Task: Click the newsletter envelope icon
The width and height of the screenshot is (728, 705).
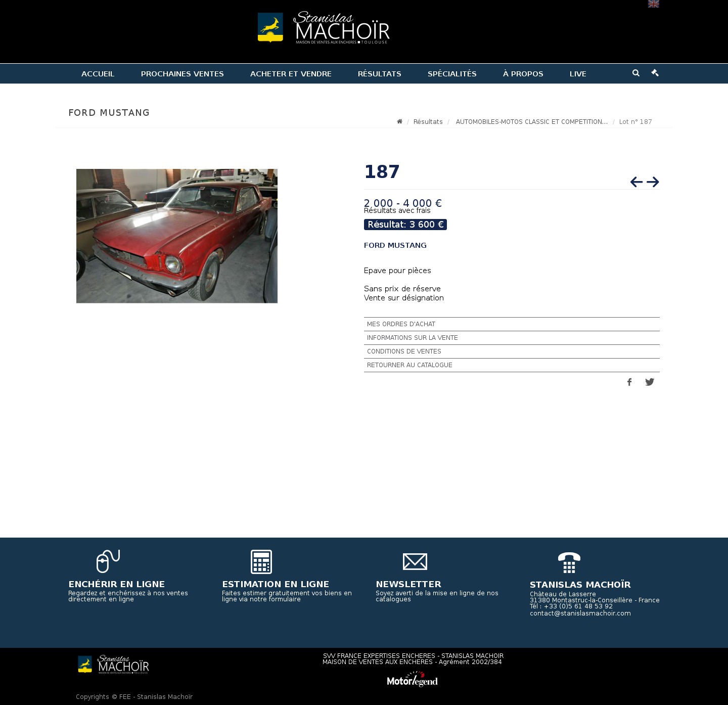Action: (x=415, y=562)
